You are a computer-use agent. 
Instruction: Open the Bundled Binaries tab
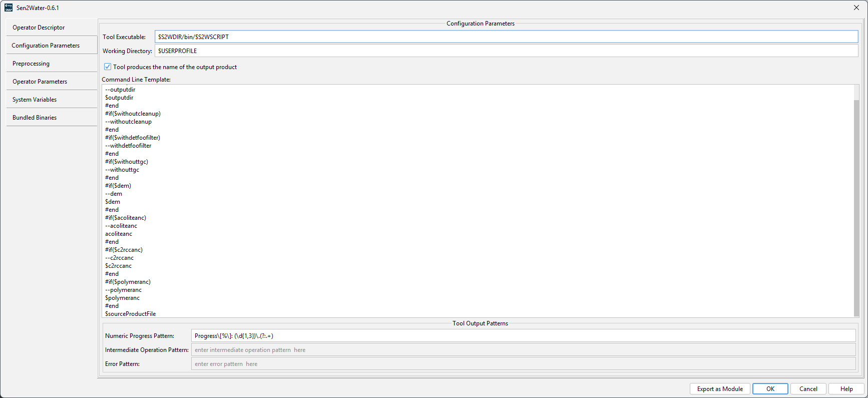tap(52, 118)
